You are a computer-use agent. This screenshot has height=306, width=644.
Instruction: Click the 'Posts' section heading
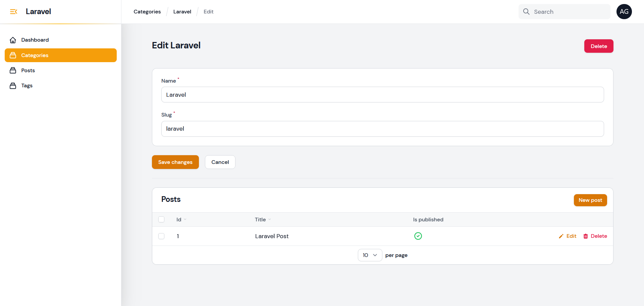click(x=171, y=200)
